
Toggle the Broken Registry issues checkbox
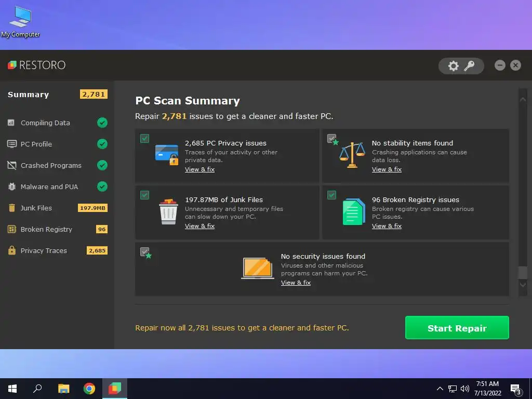331,195
